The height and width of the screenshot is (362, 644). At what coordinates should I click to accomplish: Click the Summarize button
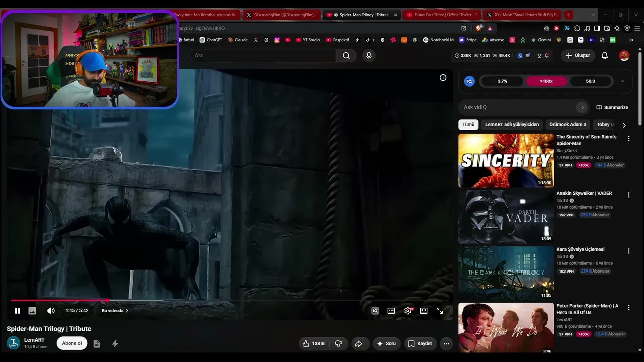pyautogui.click(x=612, y=107)
